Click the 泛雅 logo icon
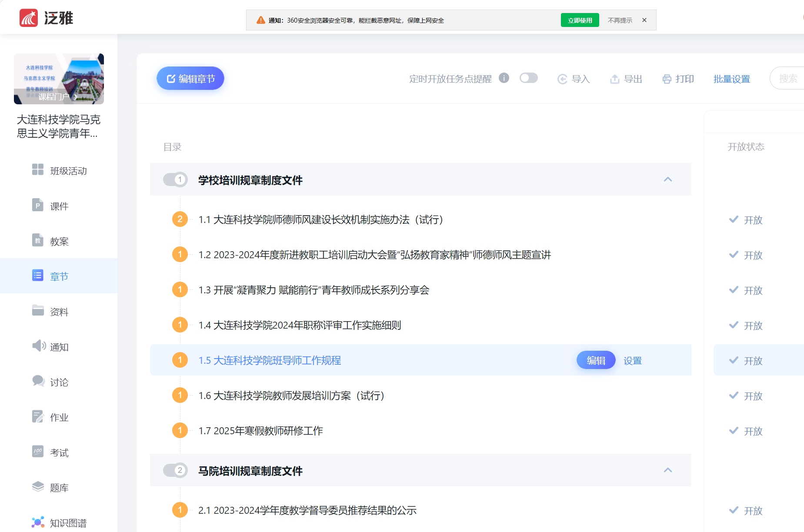Screen dimensions: 804x532 tap(29, 18)
